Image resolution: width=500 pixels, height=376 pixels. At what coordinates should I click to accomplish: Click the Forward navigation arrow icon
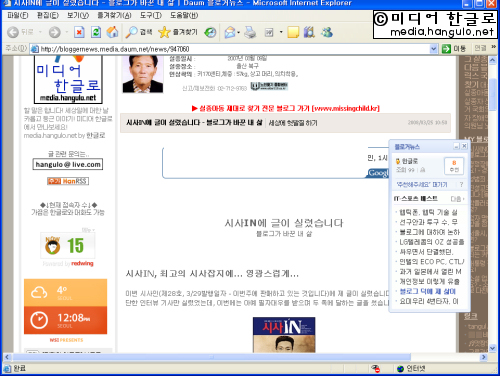(x=55, y=32)
